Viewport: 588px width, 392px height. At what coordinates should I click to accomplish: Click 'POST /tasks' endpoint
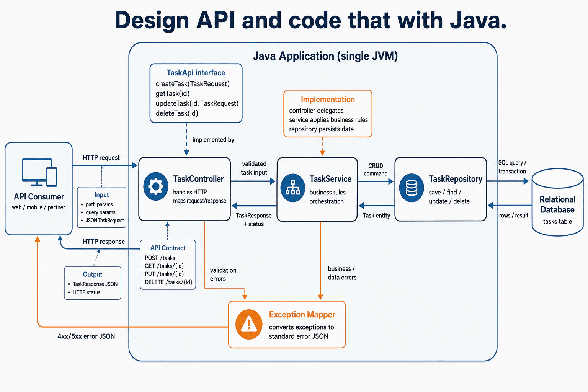[160, 258]
